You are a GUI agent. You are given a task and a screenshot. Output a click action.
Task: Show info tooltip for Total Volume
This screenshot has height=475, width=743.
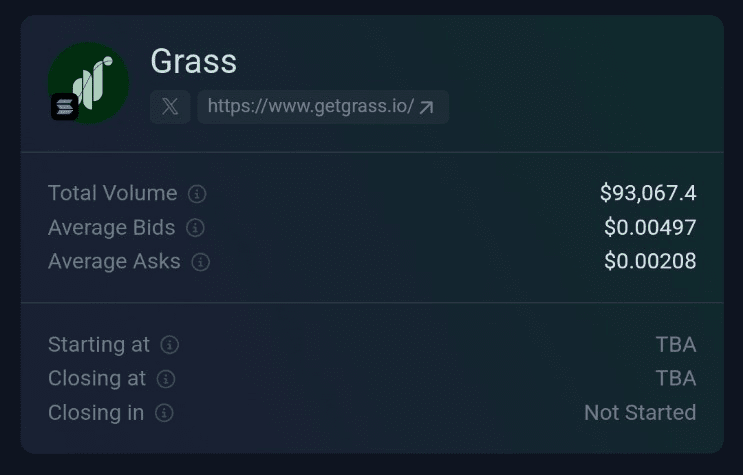pyautogui.click(x=198, y=194)
